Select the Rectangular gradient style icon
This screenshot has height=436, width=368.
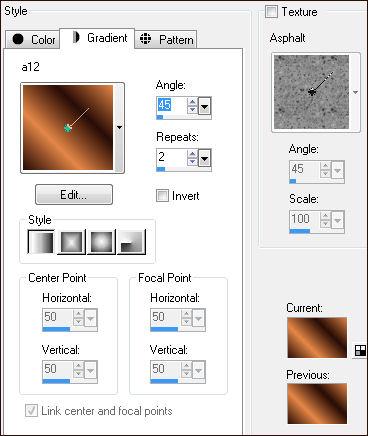pyautogui.click(x=71, y=242)
